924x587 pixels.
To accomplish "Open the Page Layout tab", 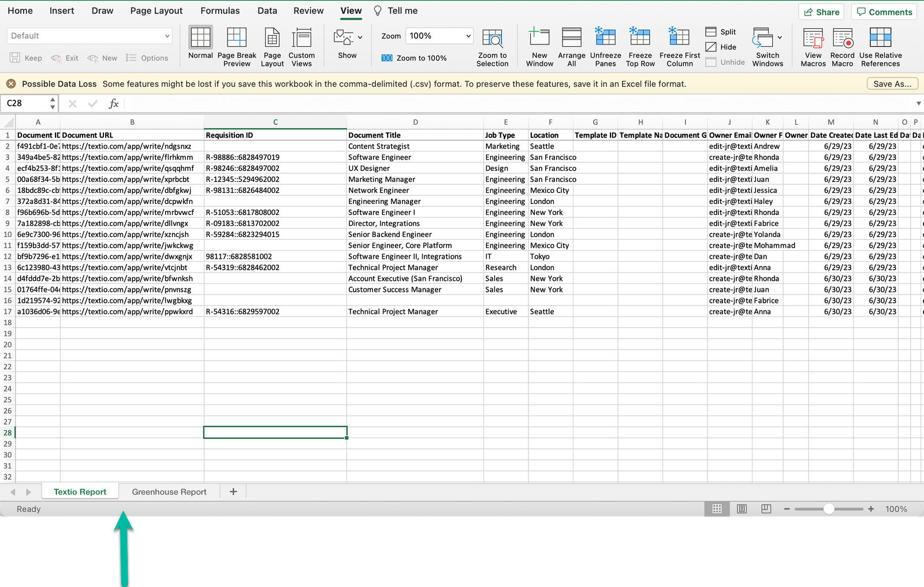I will (x=157, y=10).
